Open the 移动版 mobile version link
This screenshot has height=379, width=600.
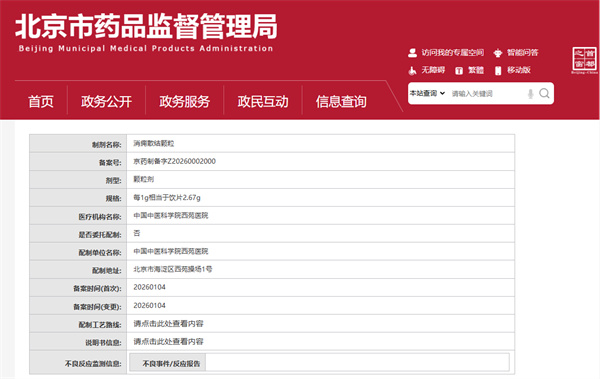tap(519, 70)
